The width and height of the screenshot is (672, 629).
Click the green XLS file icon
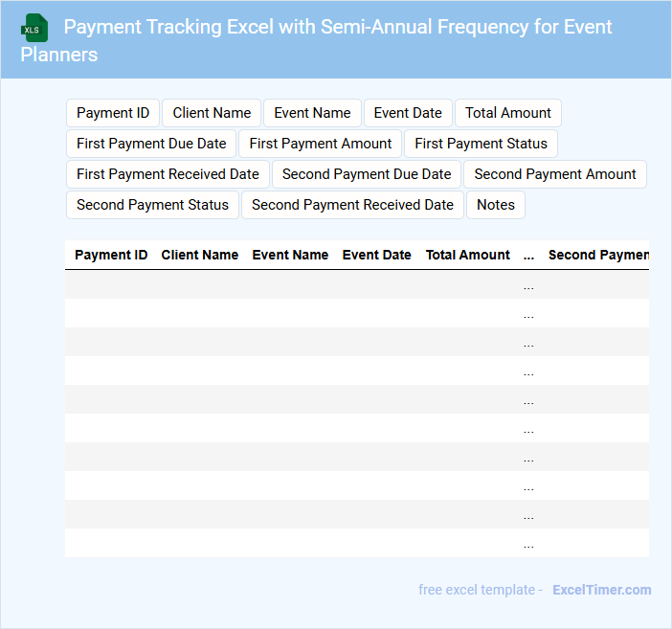(34, 28)
